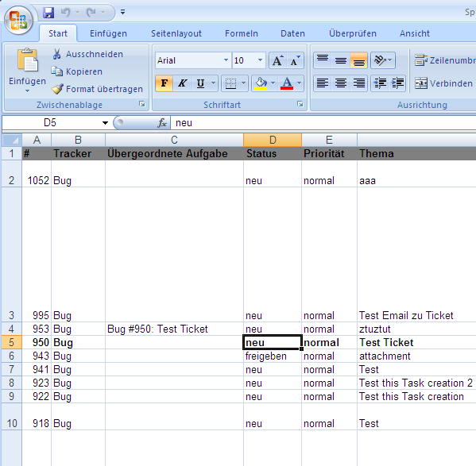
Task: Toggle Zeilenumbruch text wrapping
Action: (445, 60)
